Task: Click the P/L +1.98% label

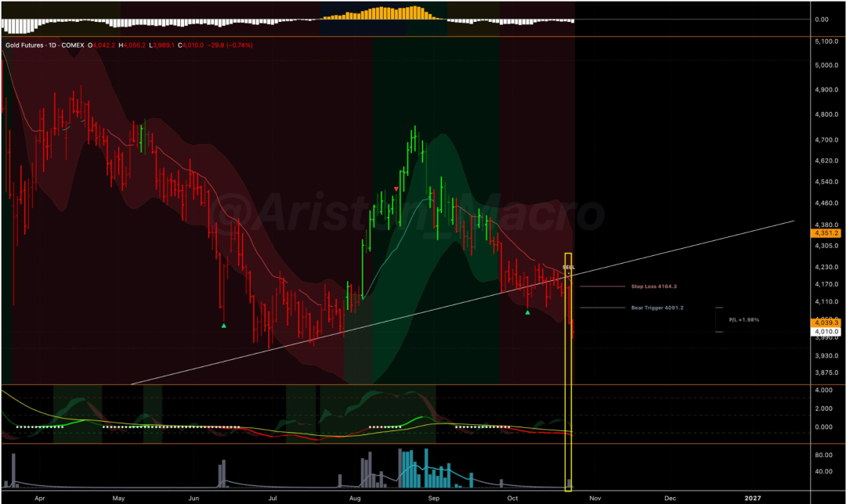Action: coord(744,319)
